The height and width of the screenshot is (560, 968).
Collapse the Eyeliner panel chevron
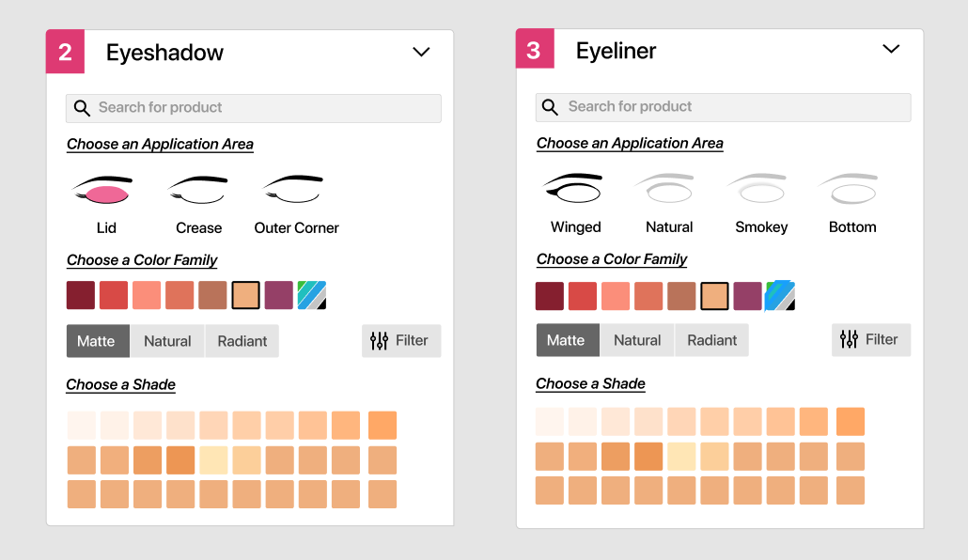(891, 49)
